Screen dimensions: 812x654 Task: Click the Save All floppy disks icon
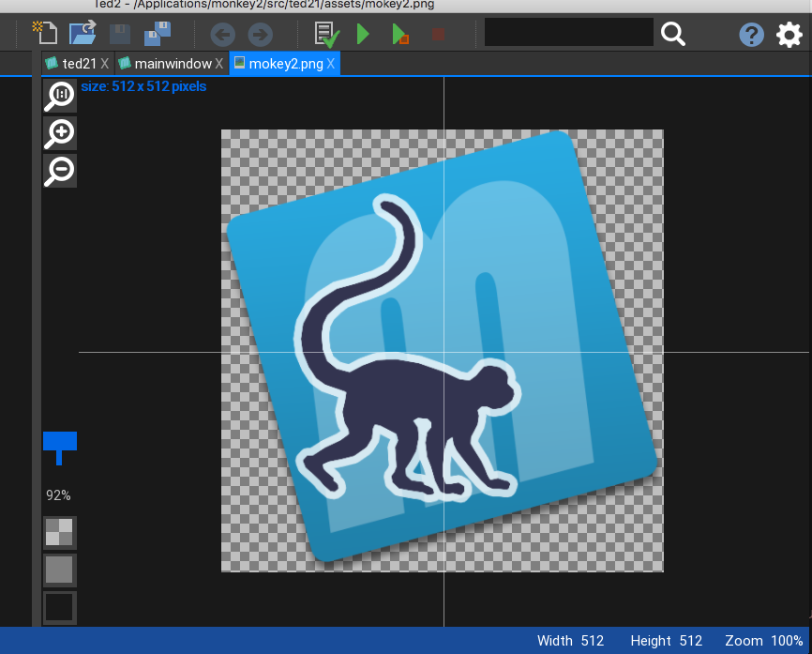pos(157,35)
